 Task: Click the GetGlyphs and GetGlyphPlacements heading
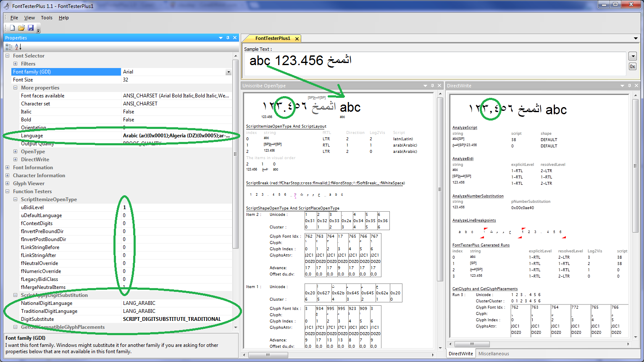tap(485, 289)
